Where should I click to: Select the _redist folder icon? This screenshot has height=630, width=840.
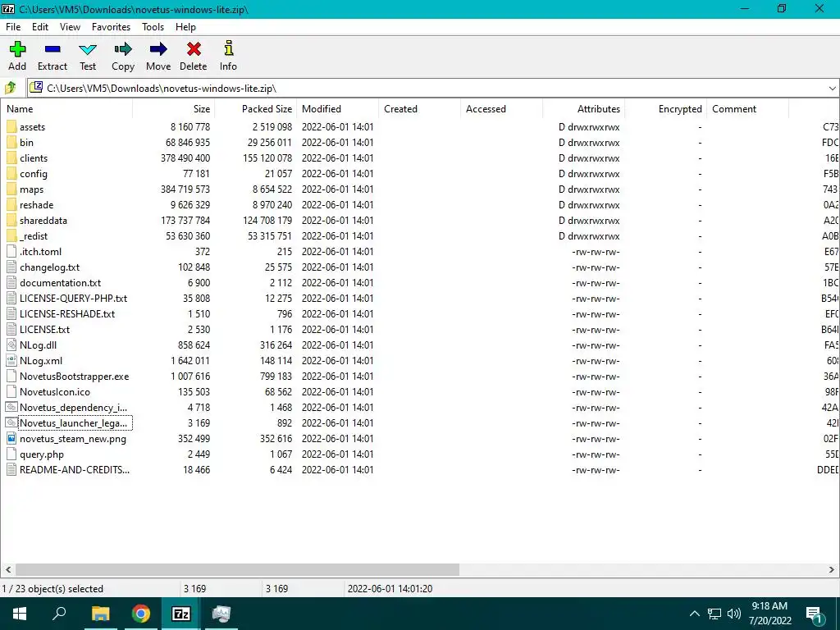coord(11,235)
